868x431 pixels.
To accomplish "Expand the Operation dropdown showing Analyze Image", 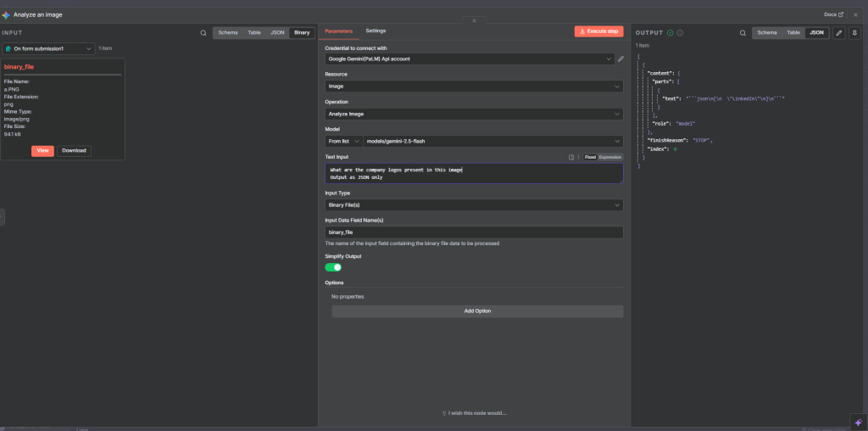I will click(474, 113).
